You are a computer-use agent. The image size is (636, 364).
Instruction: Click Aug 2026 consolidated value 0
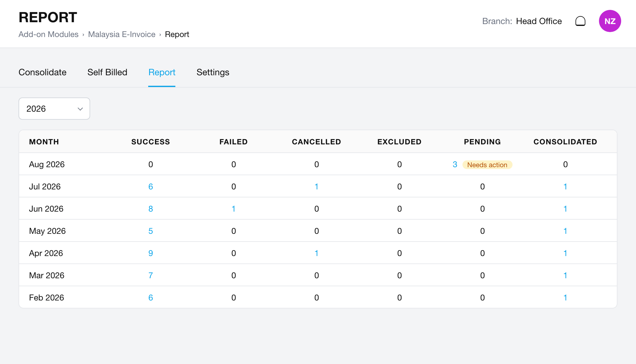point(565,164)
